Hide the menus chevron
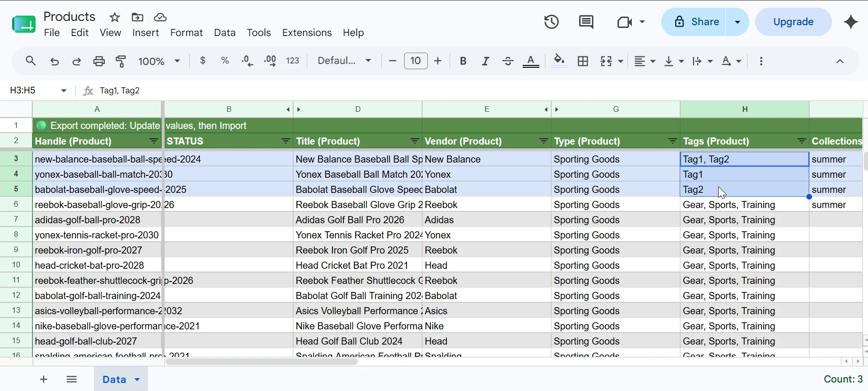The height and width of the screenshot is (391, 868). [840, 61]
